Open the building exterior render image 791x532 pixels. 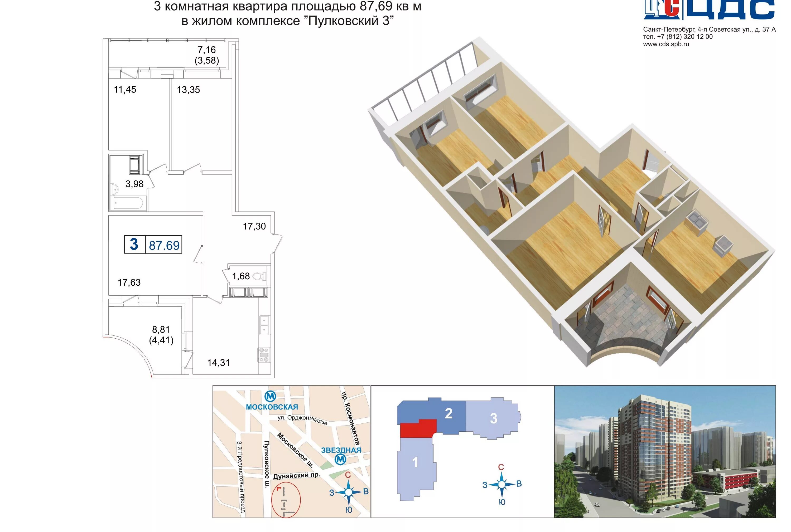[665, 452]
